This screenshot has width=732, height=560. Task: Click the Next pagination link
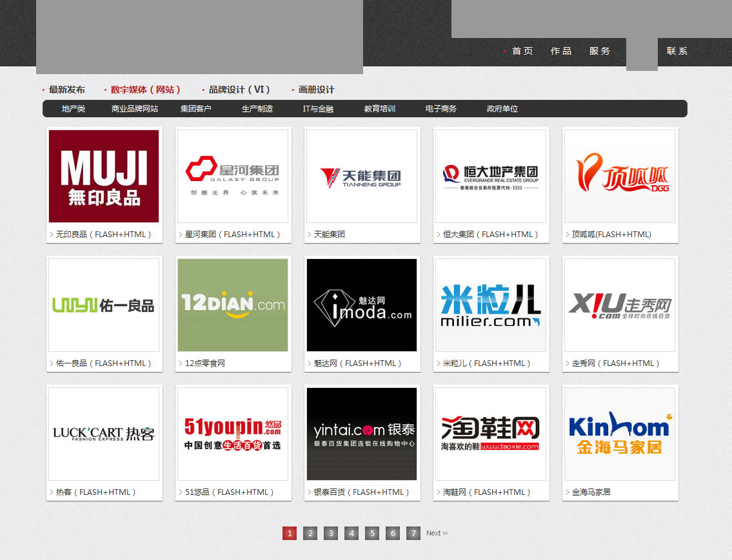(x=437, y=533)
